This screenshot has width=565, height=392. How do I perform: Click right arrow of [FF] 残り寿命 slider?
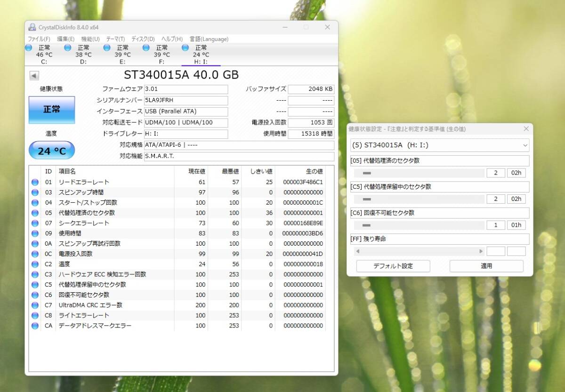[x=481, y=251]
